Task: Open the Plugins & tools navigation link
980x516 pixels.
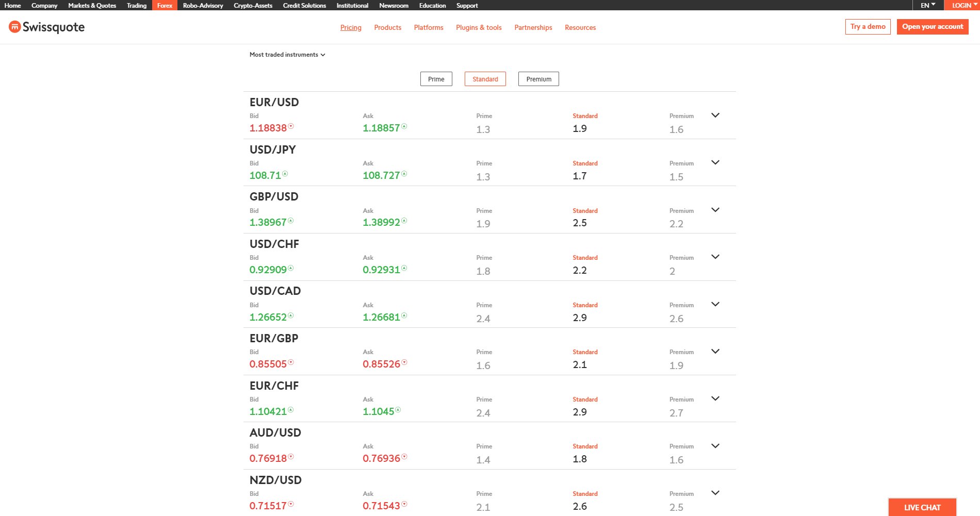Action: [479, 27]
